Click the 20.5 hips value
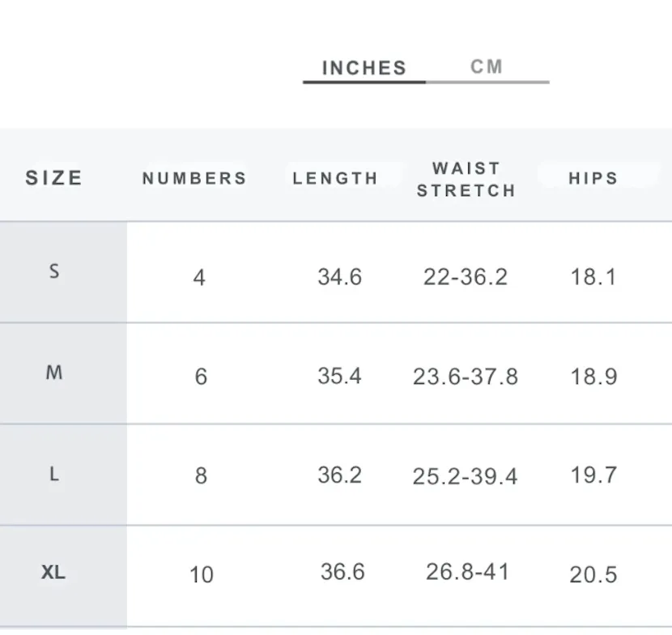The height and width of the screenshot is (635, 672). click(x=593, y=575)
